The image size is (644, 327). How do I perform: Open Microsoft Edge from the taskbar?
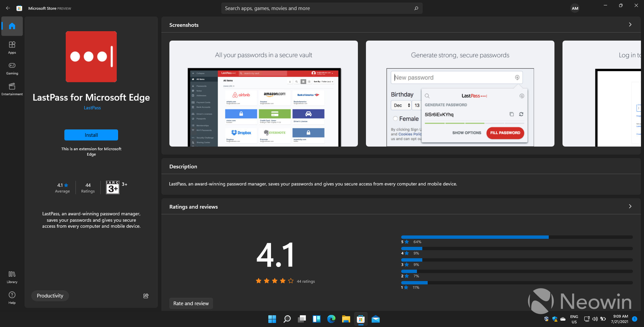point(331,319)
